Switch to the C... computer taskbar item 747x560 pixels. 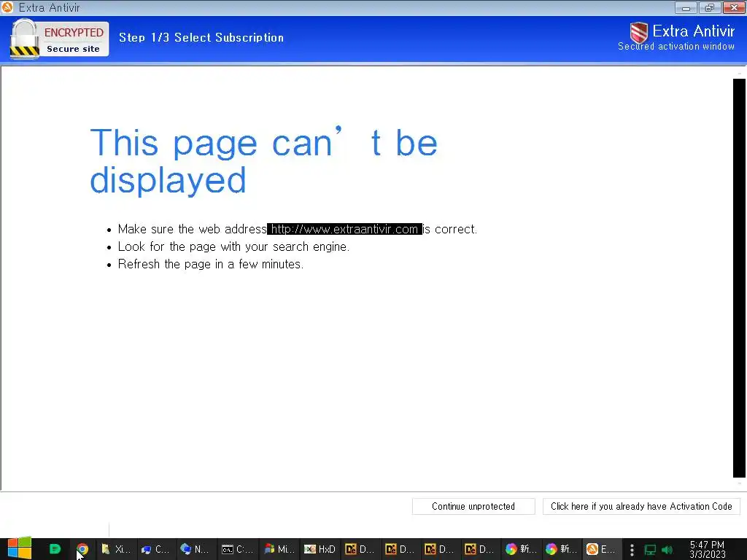pyautogui.click(x=155, y=549)
